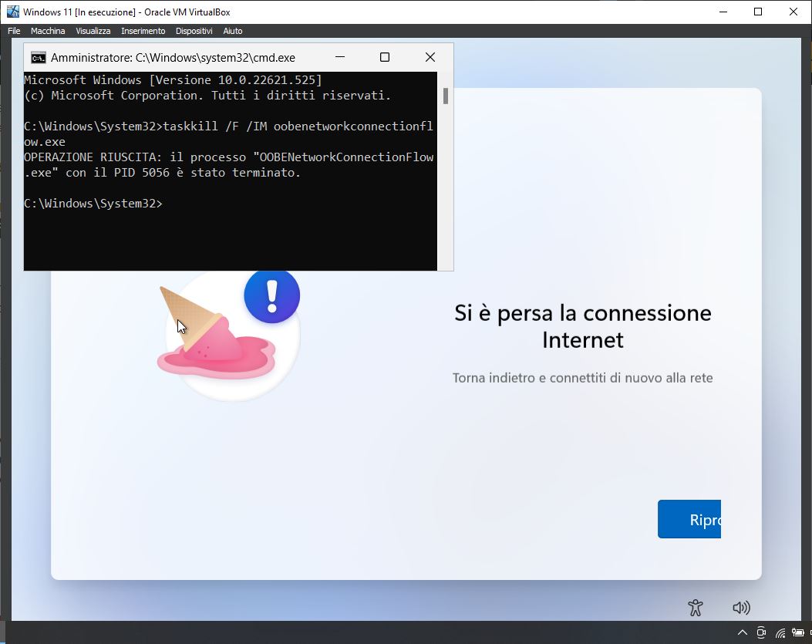Show hidden tray icons chevron

coord(742,632)
